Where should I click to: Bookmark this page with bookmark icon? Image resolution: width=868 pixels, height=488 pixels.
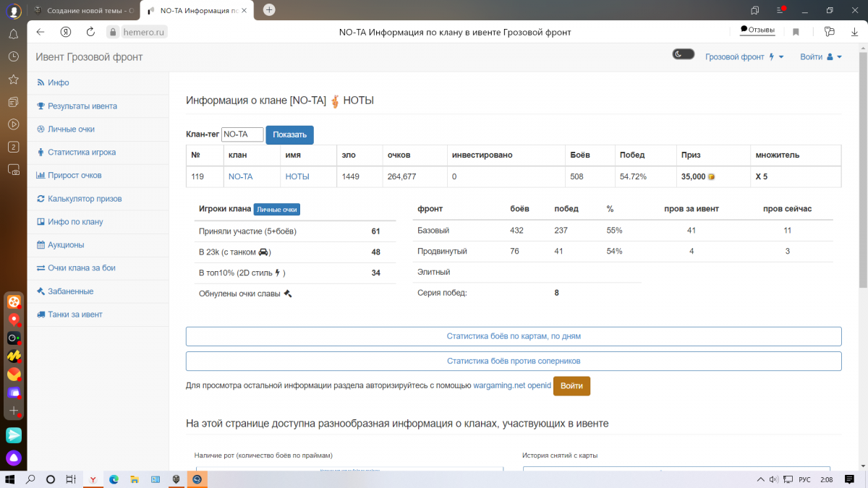(796, 32)
